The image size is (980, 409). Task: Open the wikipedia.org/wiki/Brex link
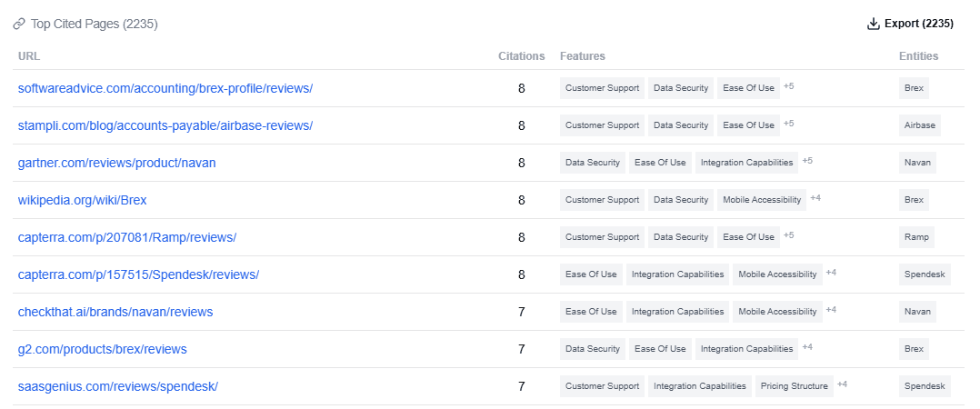(83, 201)
